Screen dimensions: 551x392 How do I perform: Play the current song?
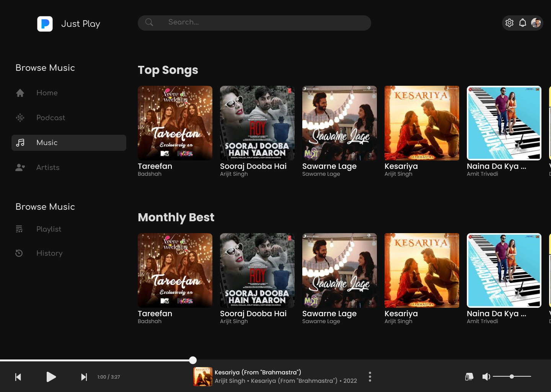pos(51,377)
